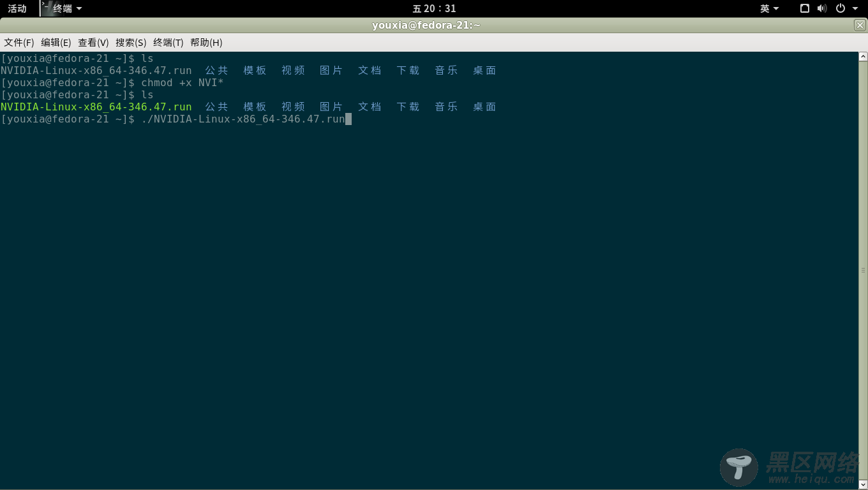Image resolution: width=868 pixels, height=490 pixels.
Task: Click the terminal vertical scrollbar handle
Action: click(864, 270)
